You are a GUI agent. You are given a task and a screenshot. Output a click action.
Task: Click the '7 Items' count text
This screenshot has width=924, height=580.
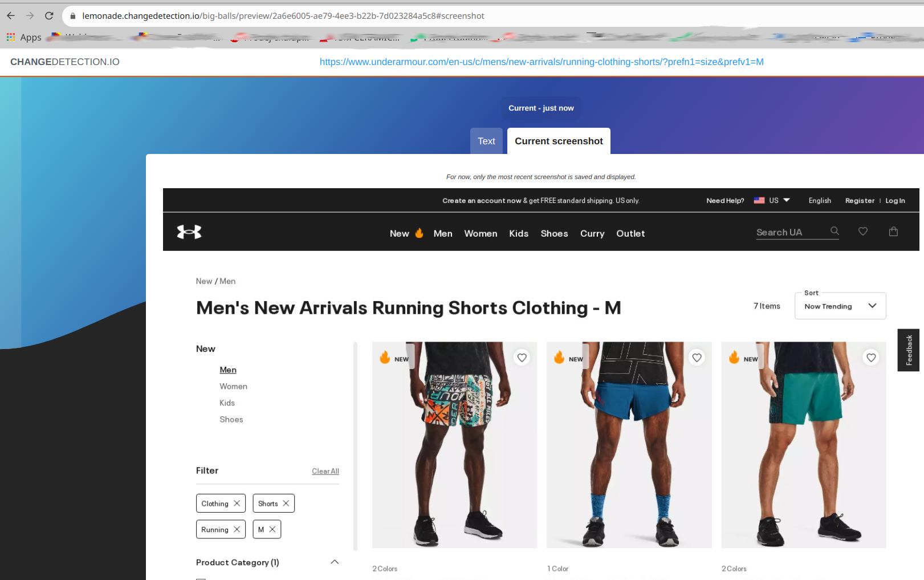pos(767,306)
